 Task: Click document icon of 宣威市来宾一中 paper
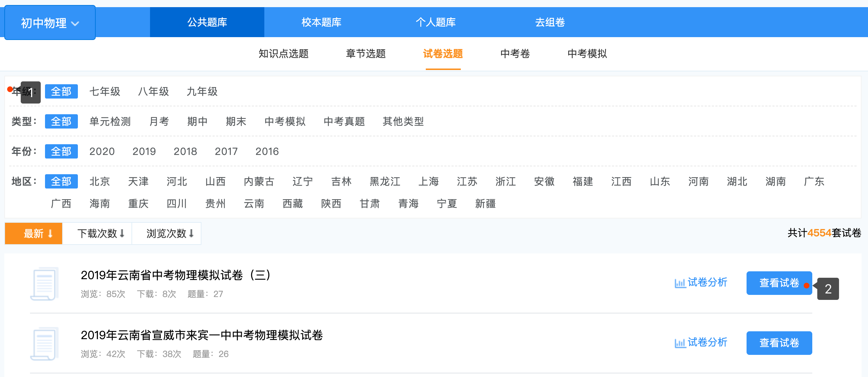point(45,343)
